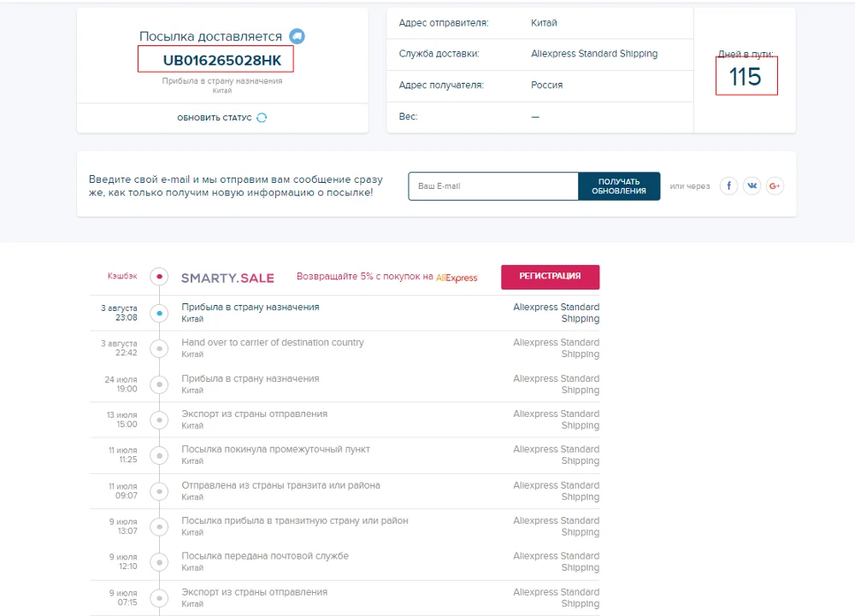Click the AliExpress logo in the cashback banner
The width and height of the screenshot is (855, 616).
tap(457, 278)
